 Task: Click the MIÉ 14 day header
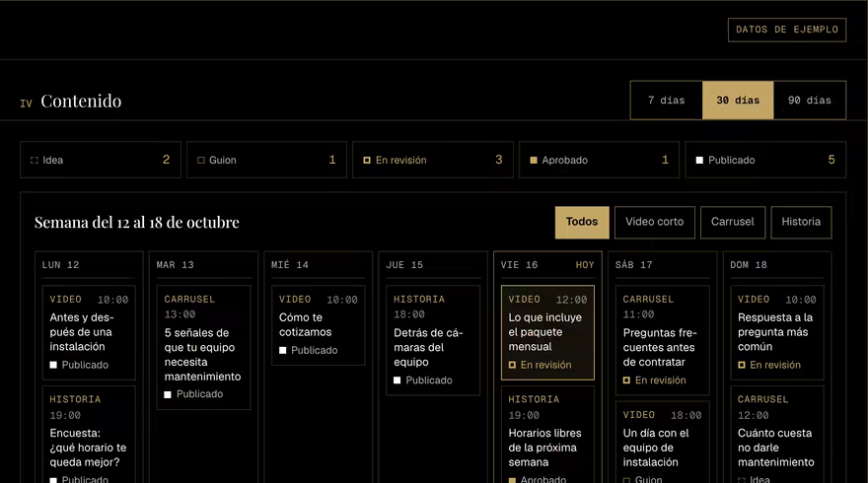click(x=290, y=265)
